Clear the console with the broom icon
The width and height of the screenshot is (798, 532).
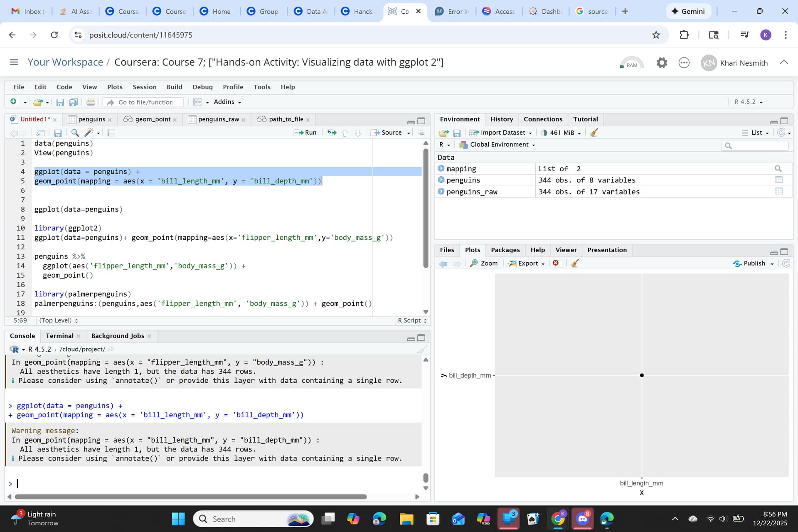click(421, 349)
